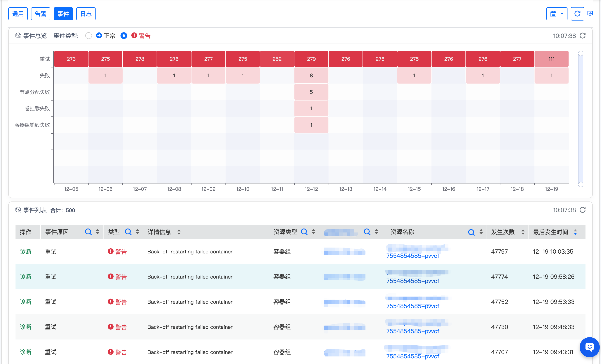Click the 12-12 失败 heatmap cell showing 8
Viewport: 601px width, 364px height.
click(311, 76)
